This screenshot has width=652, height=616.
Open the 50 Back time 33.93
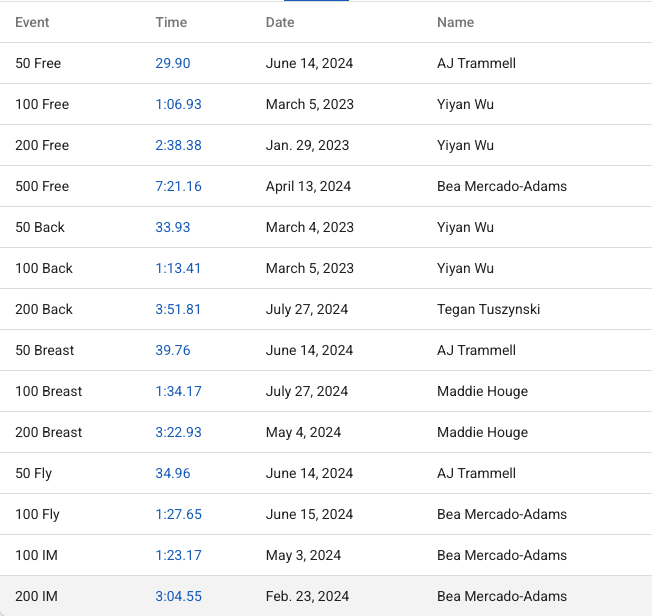tap(172, 227)
